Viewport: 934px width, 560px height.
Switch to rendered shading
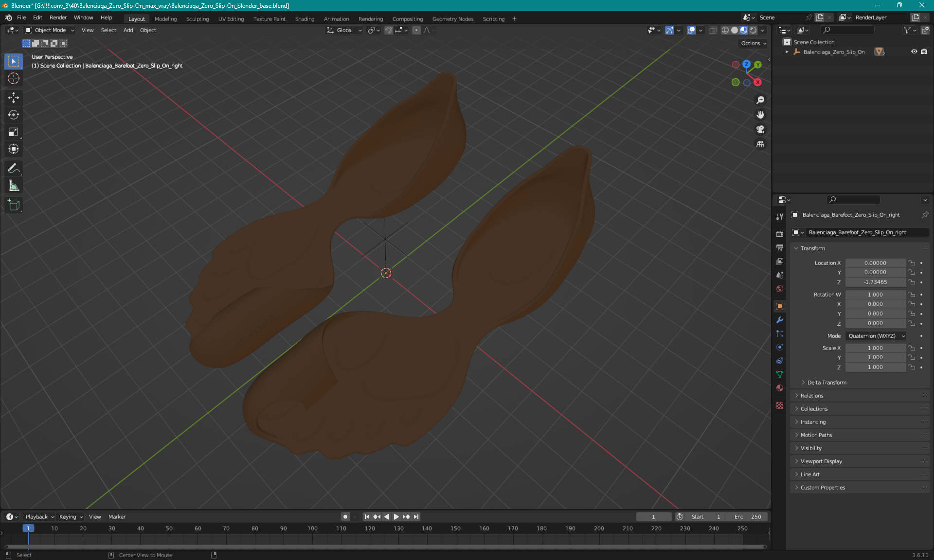pos(753,30)
